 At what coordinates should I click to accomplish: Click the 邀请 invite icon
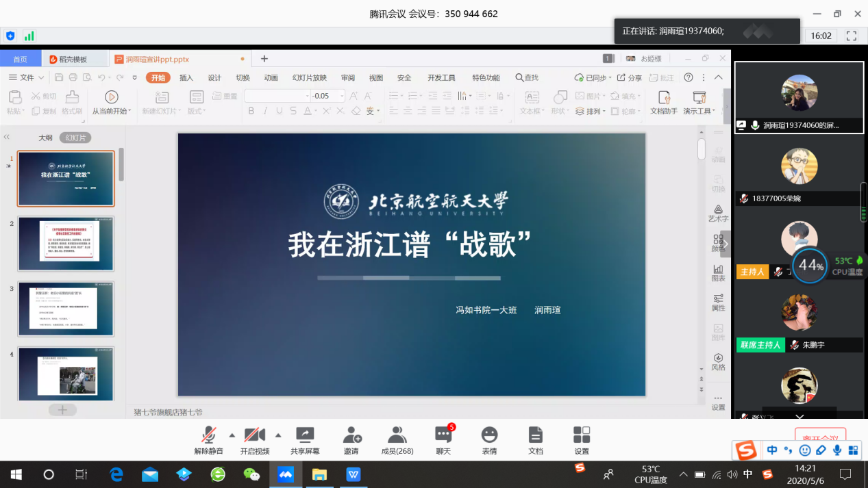(x=351, y=440)
